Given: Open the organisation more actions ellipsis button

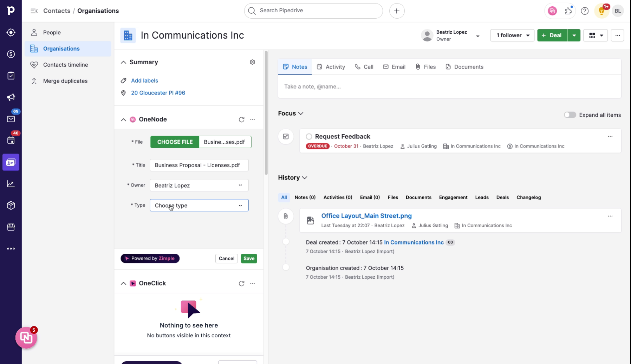Looking at the screenshot, I should [x=617, y=35].
